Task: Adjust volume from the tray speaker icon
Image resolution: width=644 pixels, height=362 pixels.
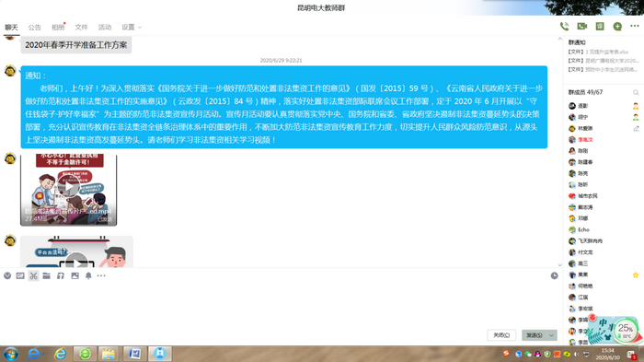Action: 576,354
